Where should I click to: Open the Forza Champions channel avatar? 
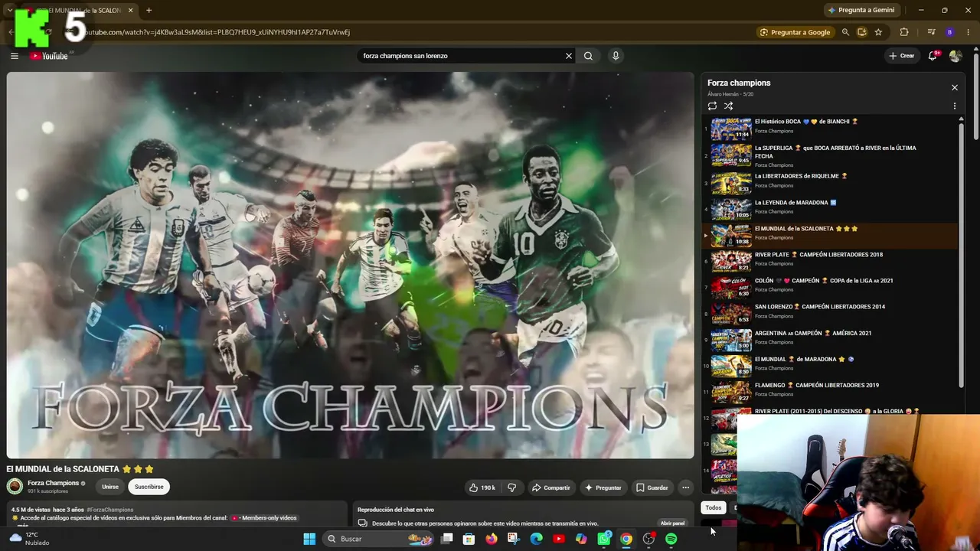(15, 486)
